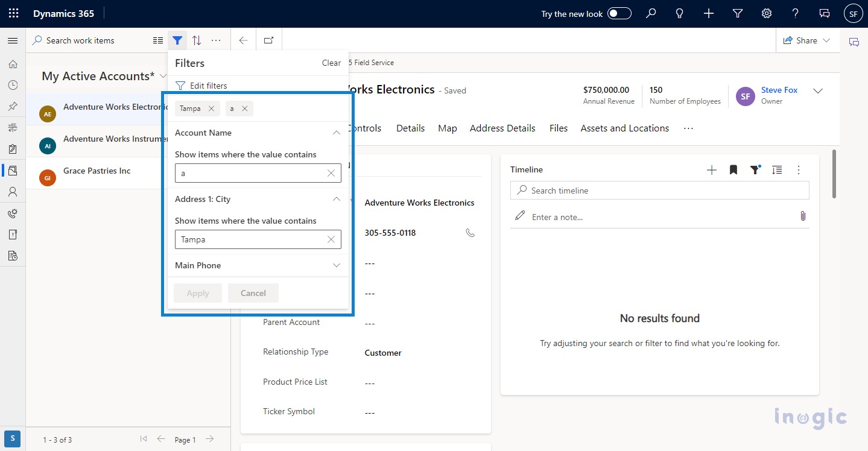This screenshot has width=868, height=451.
Task: Clear the Account Name filter value
Action: (x=331, y=173)
